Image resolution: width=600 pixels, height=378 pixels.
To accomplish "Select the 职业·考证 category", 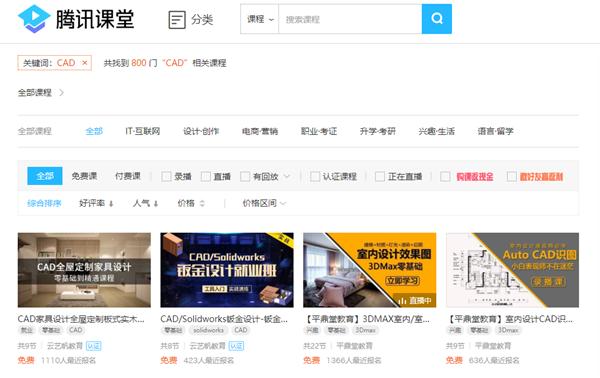I will (319, 131).
